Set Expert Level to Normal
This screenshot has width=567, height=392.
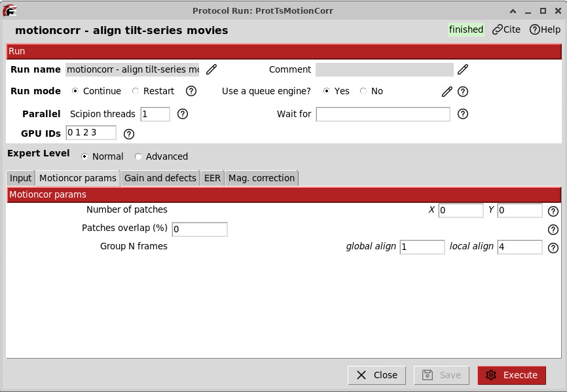point(84,156)
